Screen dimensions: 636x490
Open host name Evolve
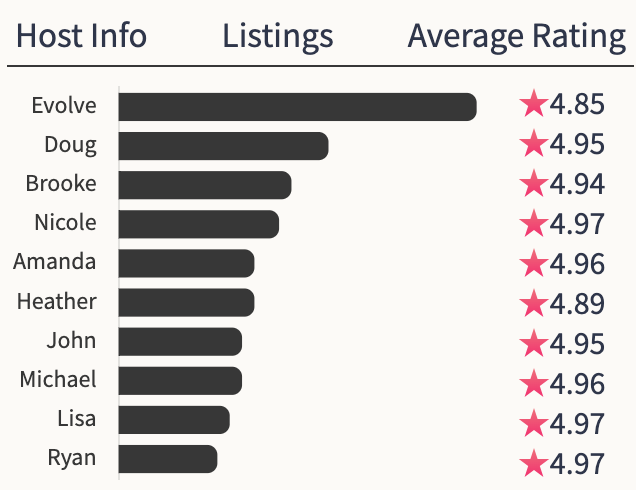(x=64, y=106)
